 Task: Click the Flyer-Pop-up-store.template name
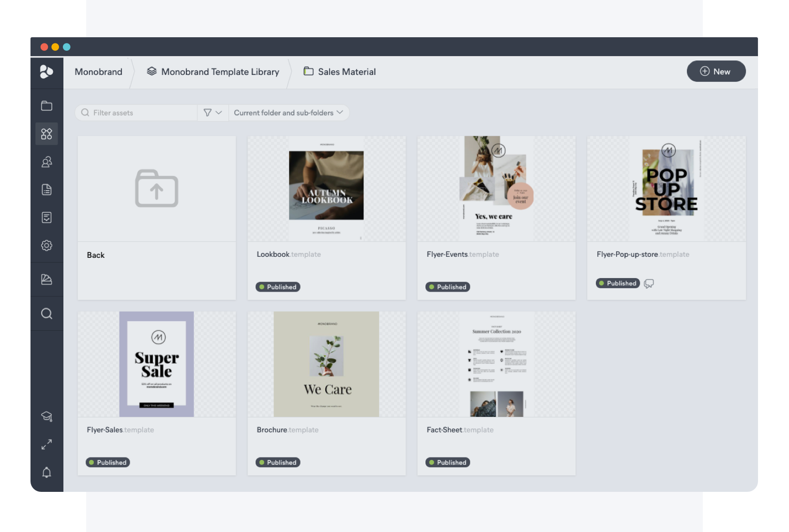643,254
